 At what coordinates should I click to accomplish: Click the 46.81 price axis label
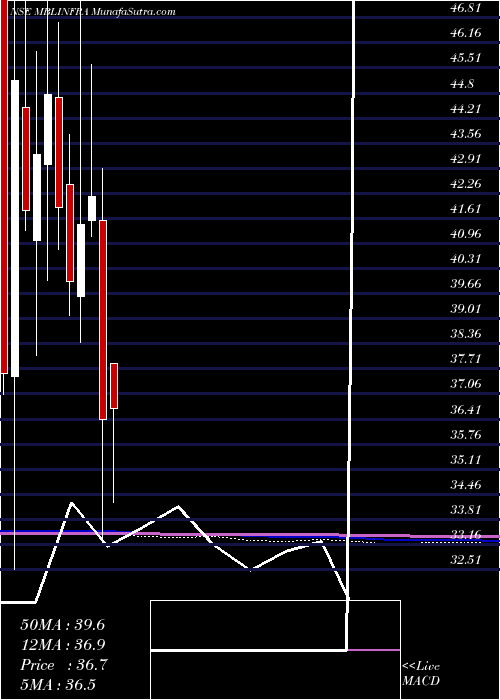tap(466, 8)
